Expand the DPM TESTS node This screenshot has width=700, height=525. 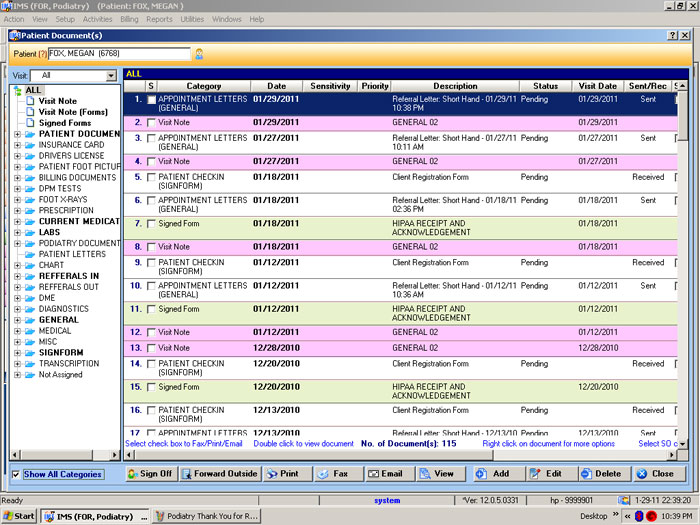tap(17, 189)
